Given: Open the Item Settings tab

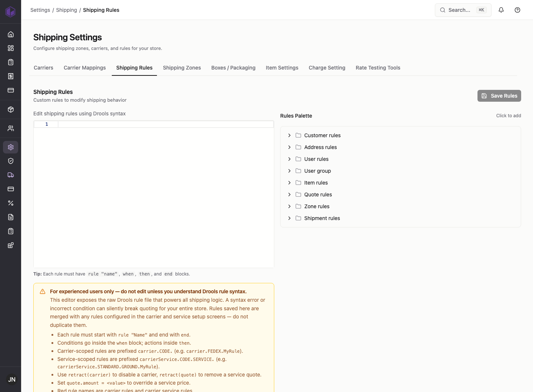Looking at the screenshot, I should tap(282, 68).
